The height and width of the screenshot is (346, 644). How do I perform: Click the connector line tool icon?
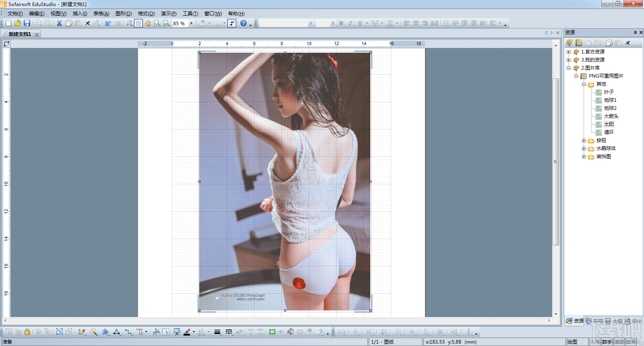click(128, 332)
